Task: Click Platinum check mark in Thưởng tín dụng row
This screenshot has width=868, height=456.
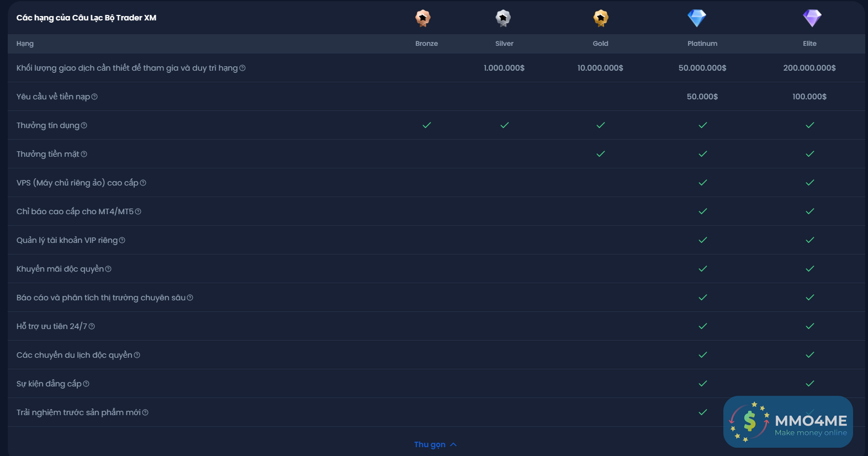Action: (x=703, y=125)
